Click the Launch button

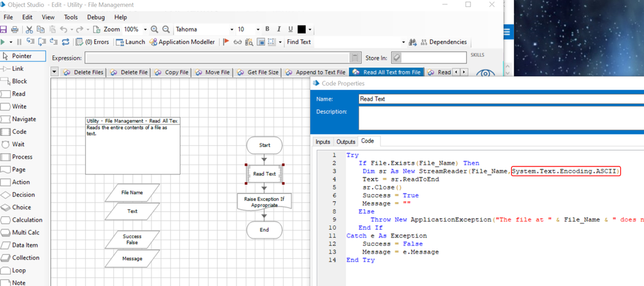(x=130, y=42)
